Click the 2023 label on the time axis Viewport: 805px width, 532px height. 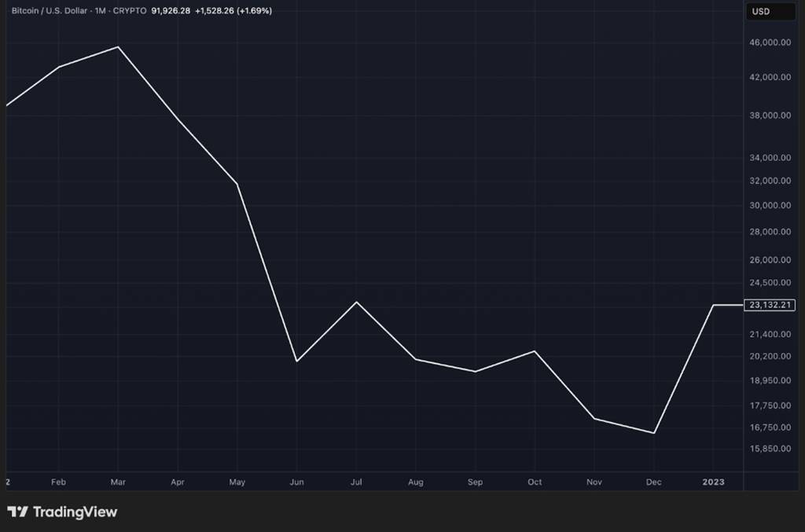[713, 482]
